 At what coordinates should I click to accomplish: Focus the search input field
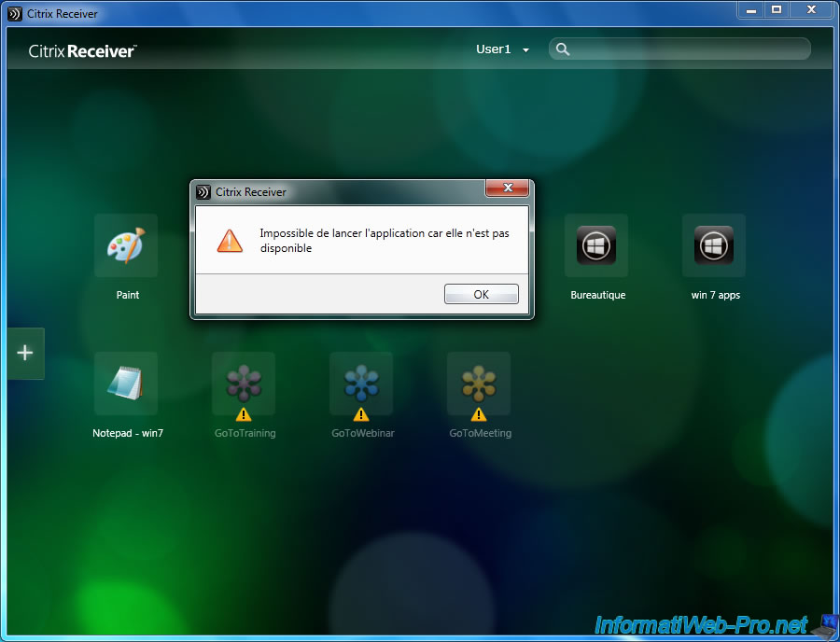679,49
